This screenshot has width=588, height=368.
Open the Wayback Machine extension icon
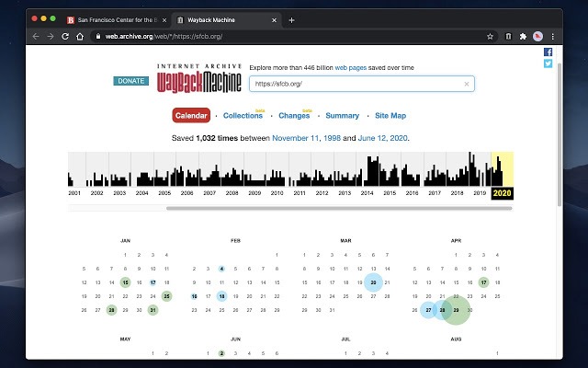click(509, 36)
